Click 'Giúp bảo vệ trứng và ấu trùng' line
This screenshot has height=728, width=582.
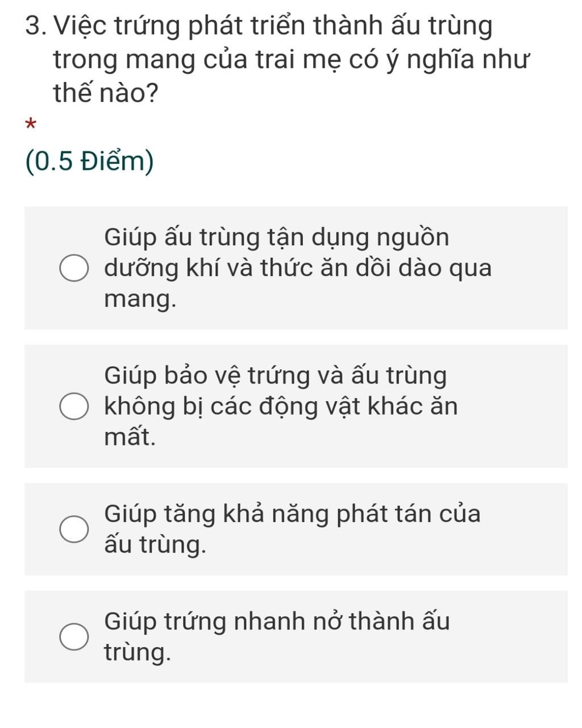click(276, 376)
